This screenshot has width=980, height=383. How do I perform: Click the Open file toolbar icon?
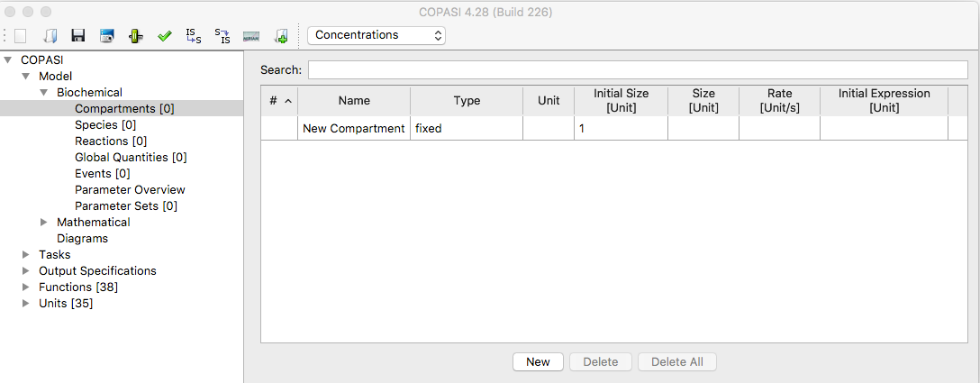click(50, 36)
